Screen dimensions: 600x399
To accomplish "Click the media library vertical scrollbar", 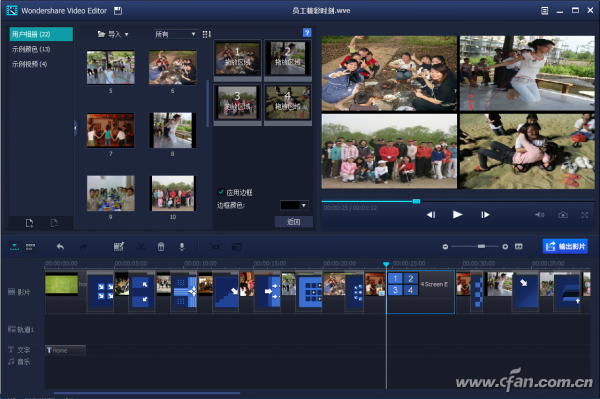I will click(x=208, y=103).
